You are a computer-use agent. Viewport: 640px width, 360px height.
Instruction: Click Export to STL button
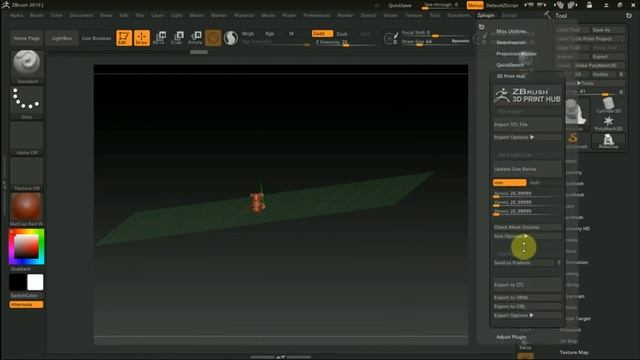pos(527,284)
